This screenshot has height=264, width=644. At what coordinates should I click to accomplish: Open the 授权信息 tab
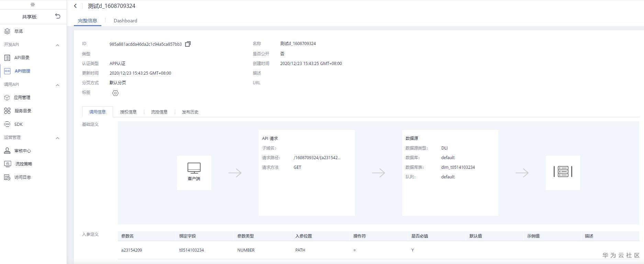coord(128,112)
